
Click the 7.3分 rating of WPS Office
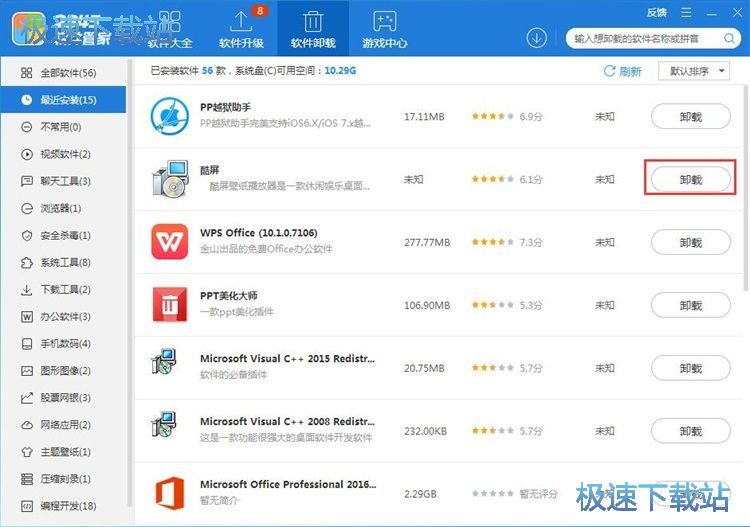pyautogui.click(x=531, y=242)
